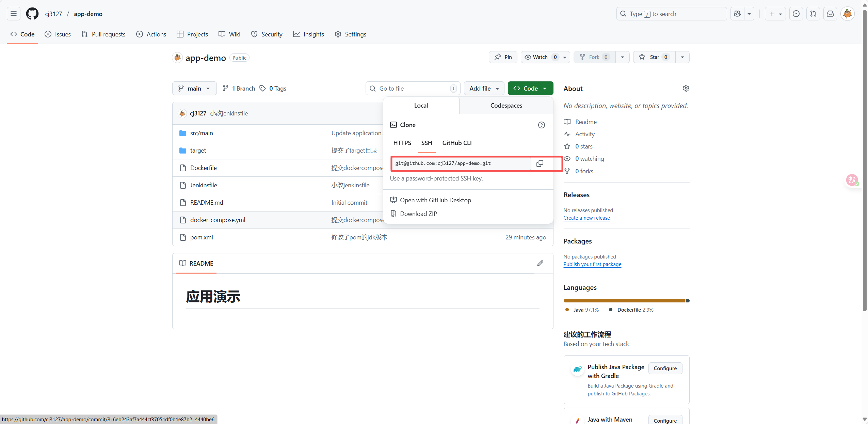The image size is (868, 424).
Task: Expand the Copilot dropdown arrow in header
Action: pos(749,14)
